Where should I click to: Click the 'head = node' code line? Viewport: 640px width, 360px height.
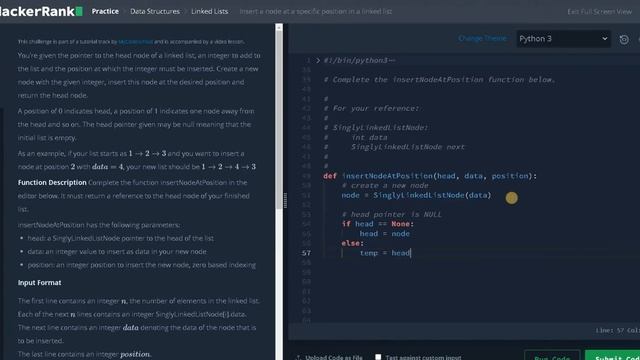[x=384, y=233]
